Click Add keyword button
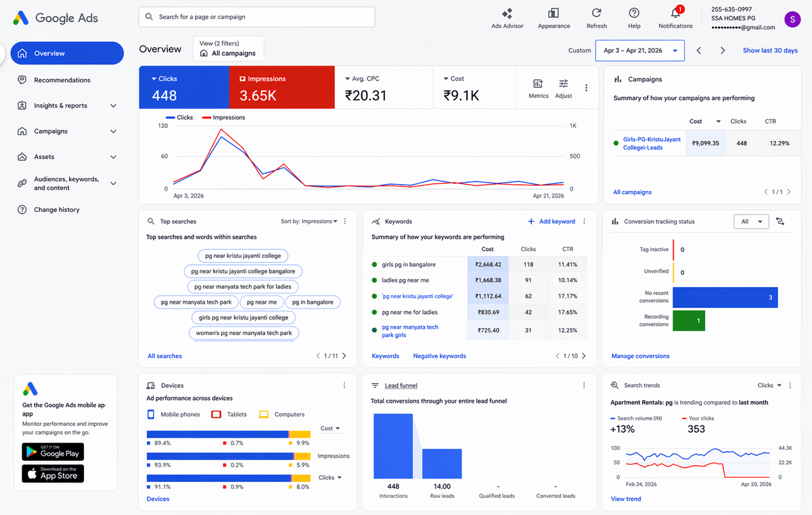This screenshot has height=515, width=812. (551, 221)
